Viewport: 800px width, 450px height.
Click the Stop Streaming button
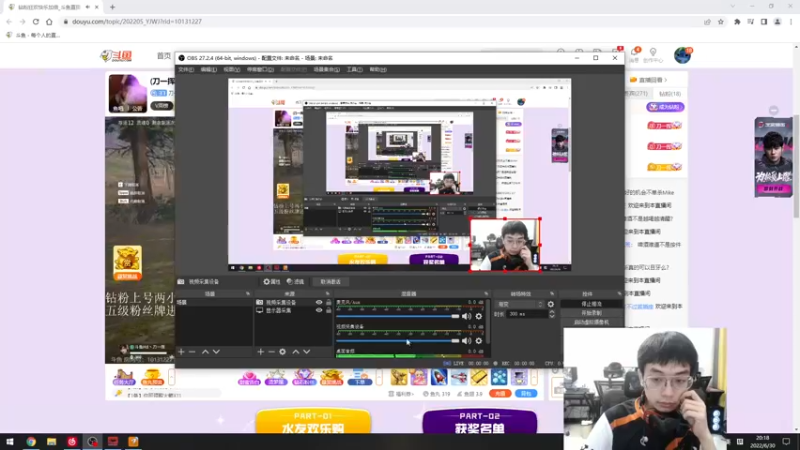click(x=591, y=304)
